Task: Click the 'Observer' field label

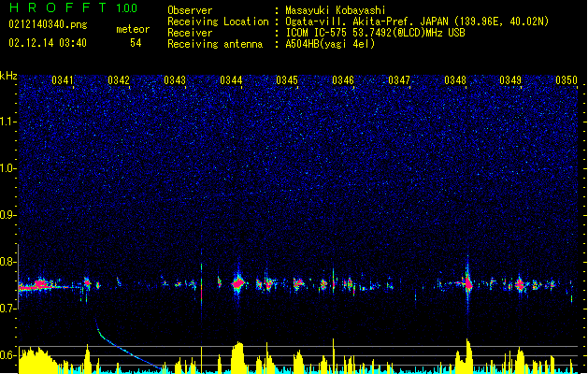Action: point(190,10)
